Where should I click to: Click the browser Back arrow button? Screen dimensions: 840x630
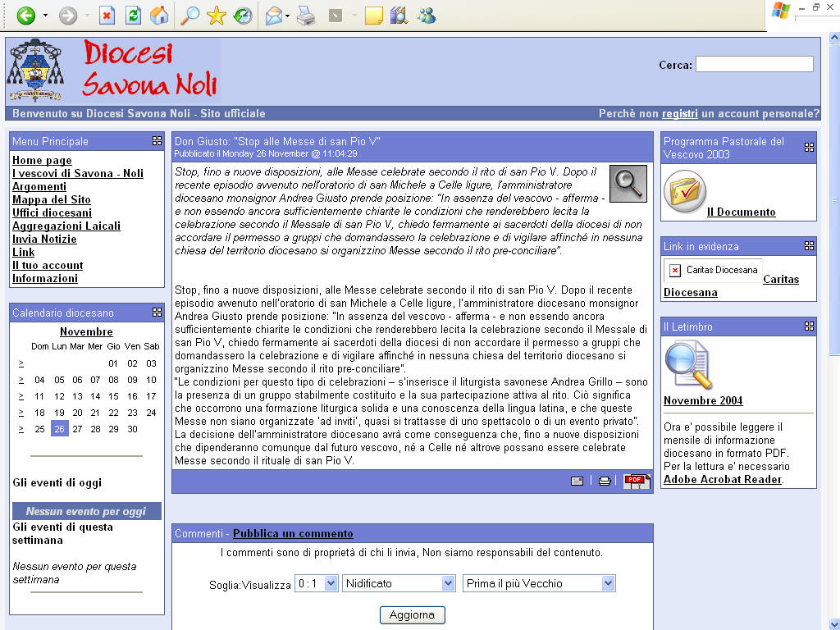point(25,16)
